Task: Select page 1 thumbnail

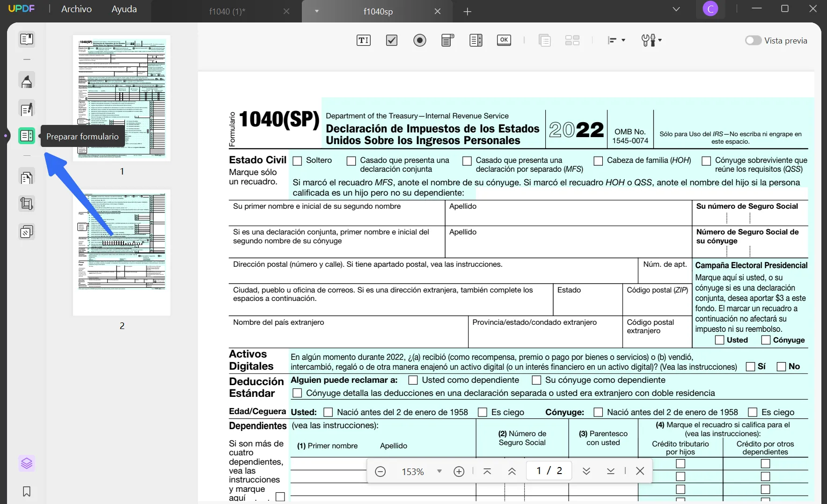Action: (x=122, y=98)
